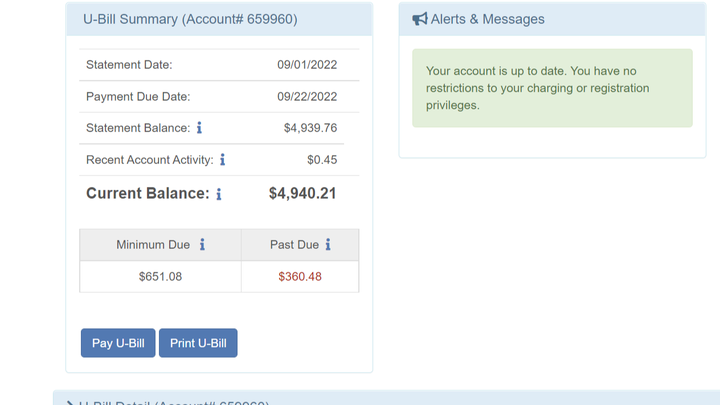720x405 pixels.
Task: Click the recent account activity amount $0.45
Action: point(322,160)
